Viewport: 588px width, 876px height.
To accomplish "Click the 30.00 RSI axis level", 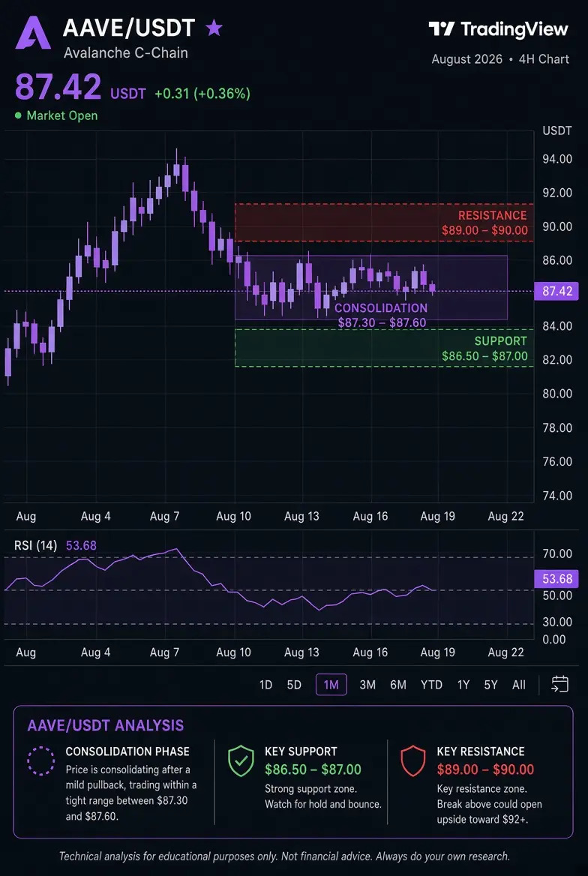I will [x=557, y=622].
